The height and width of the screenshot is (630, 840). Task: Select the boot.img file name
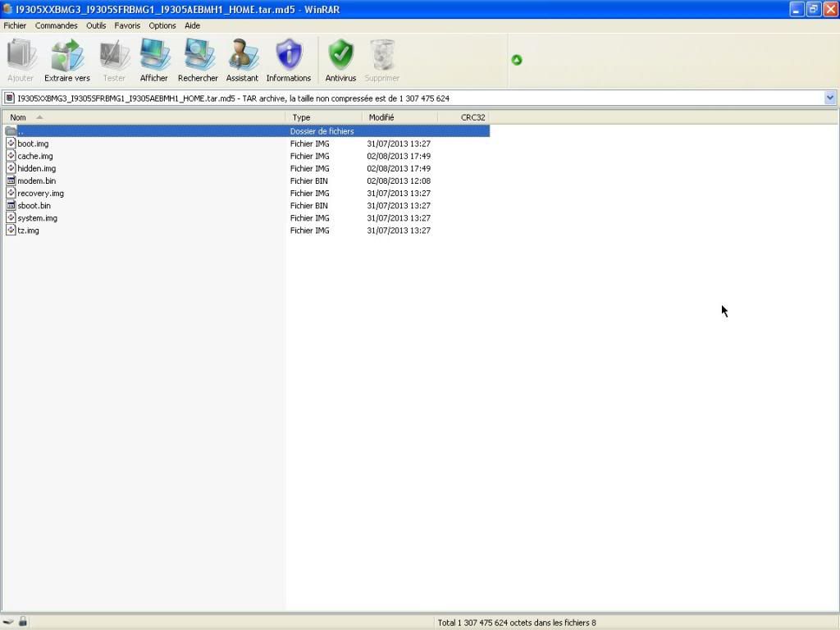(x=33, y=144)
